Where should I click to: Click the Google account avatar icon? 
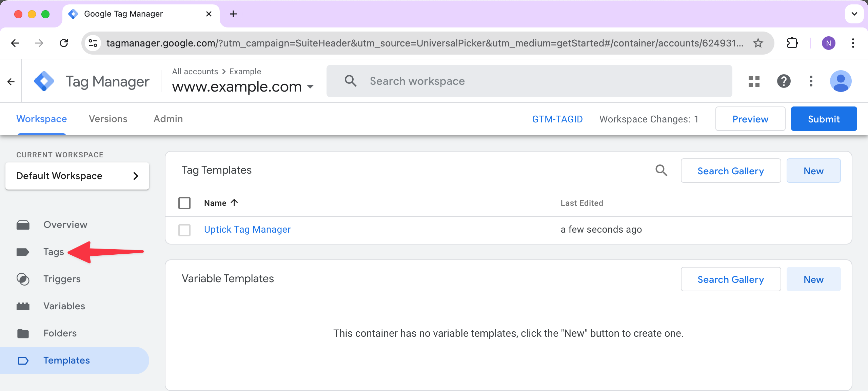(x=840, y=81)
